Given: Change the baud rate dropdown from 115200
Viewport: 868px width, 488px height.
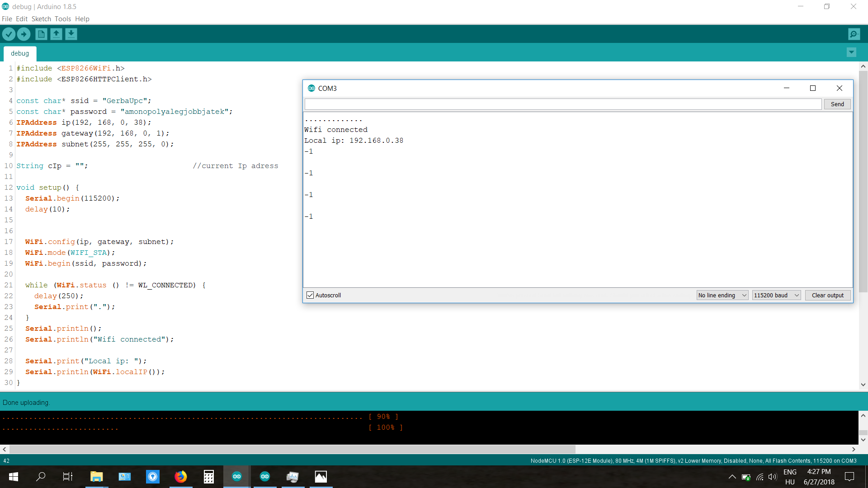Looking at the screenshot, I should (x=776, y=295).
